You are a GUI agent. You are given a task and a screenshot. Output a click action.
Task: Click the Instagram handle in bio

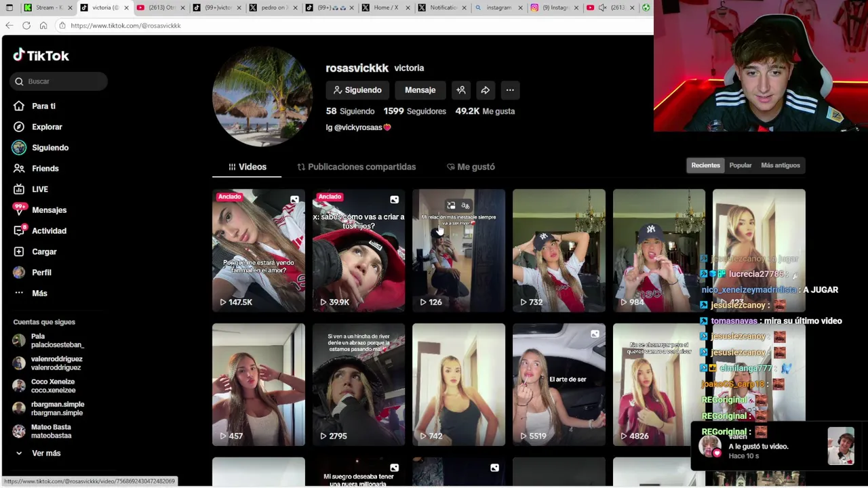coord(358,127)
